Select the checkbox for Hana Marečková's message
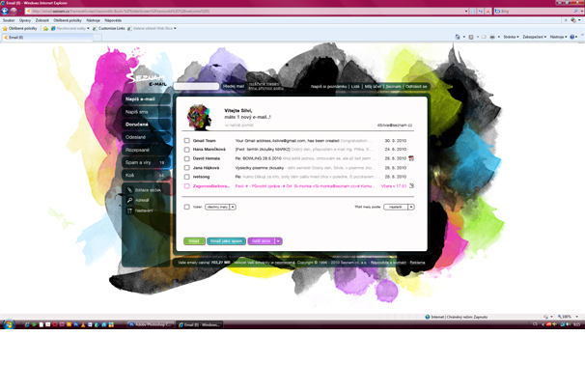 (187, 150)
